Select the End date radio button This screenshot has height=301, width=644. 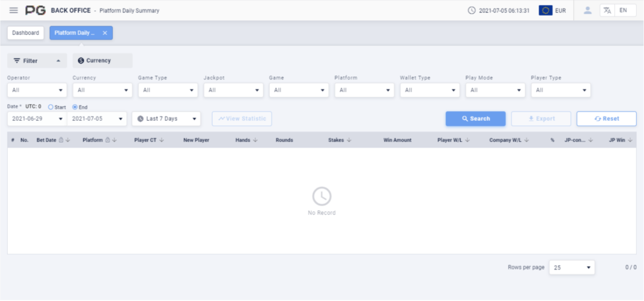click(75, 107)
